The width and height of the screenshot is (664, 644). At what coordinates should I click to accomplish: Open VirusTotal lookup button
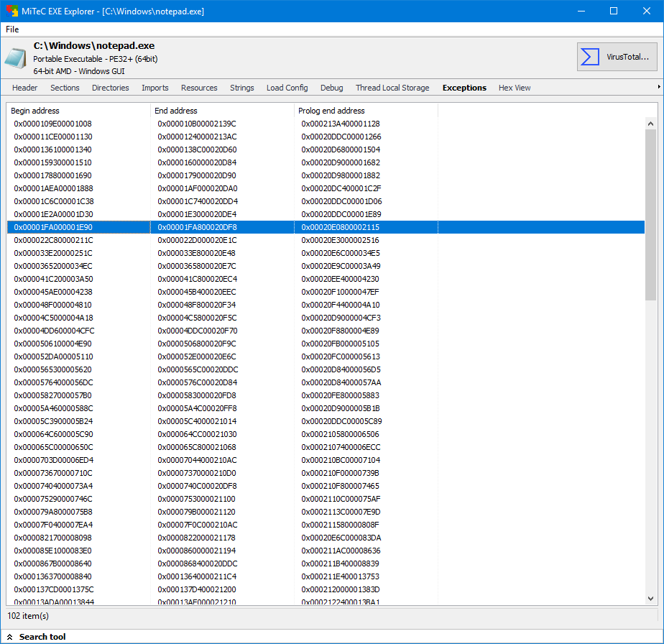point(617,57)
